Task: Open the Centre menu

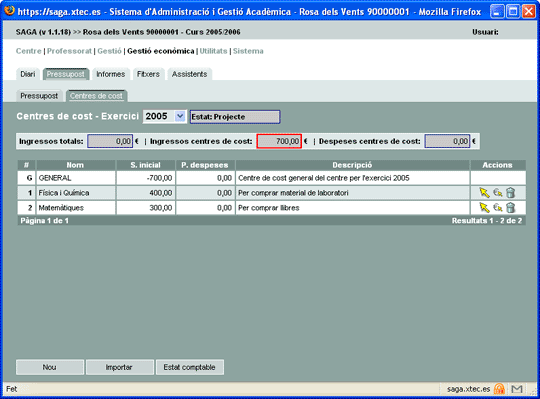Action: [x=29, y=51]
